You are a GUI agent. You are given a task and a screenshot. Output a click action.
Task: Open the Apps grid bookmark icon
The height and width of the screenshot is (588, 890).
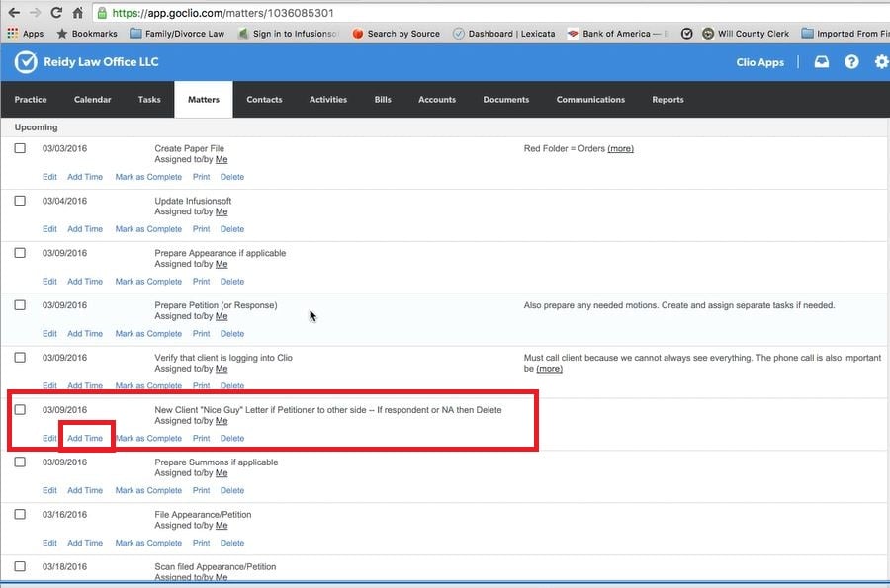pyautogui.click(x=13, y=34)
